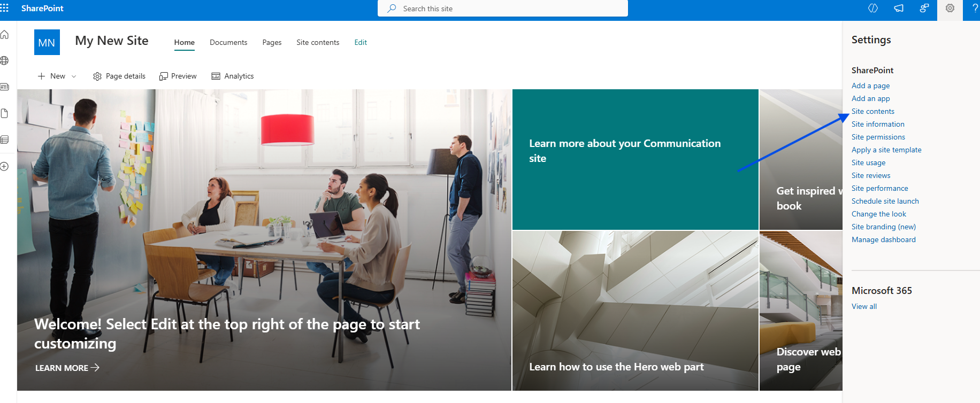Screen dimensions: 980x403
Task: Click the globe icon in left rail
Action: tap(5, 60)
